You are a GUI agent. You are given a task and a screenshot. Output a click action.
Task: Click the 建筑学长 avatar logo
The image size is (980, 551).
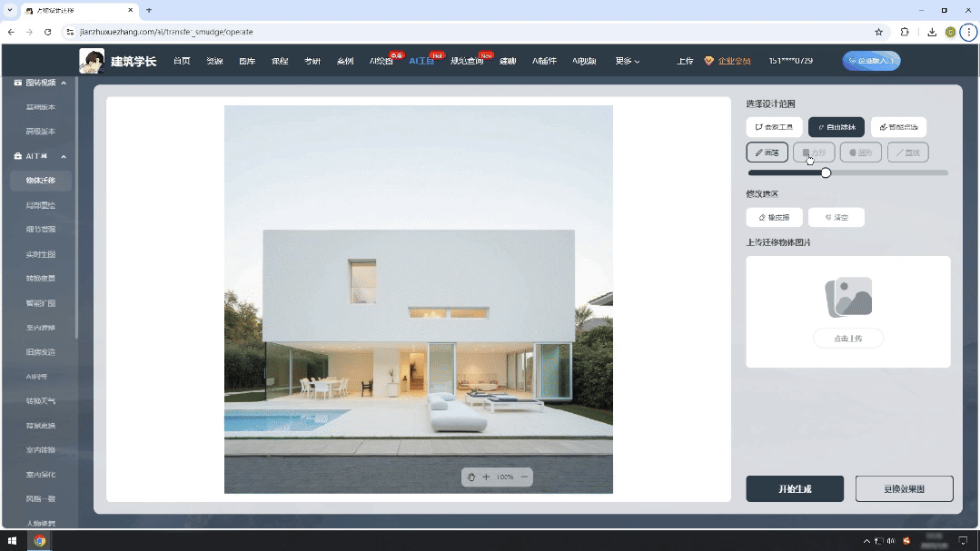click(x=92, y=61)
